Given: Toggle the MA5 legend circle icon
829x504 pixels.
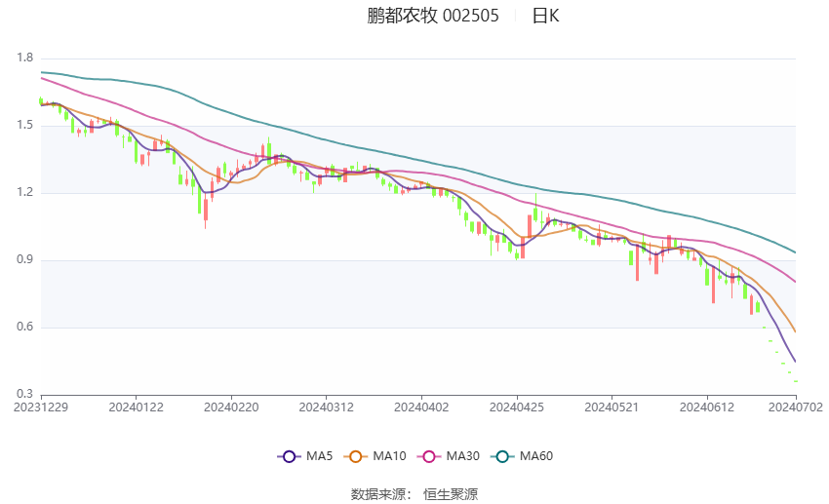Looking at the screenshot, I should [289, 456].
